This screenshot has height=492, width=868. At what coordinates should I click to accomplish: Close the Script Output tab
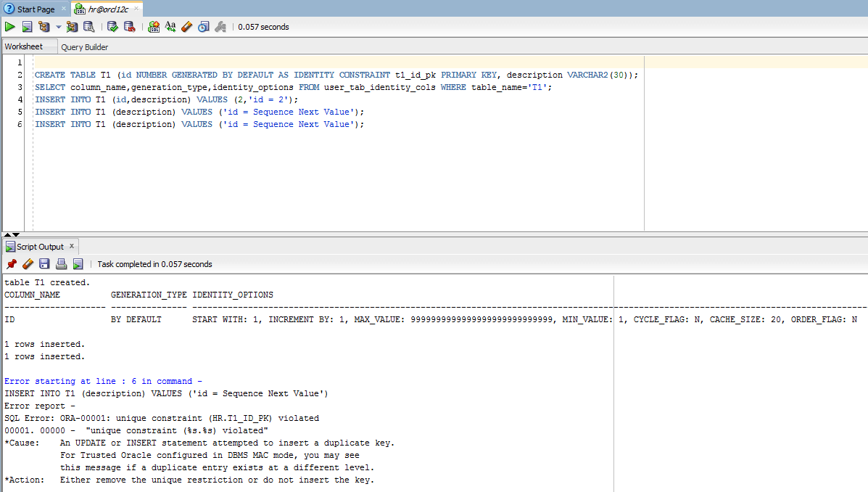pyautogui.click(x=72, y=246)
